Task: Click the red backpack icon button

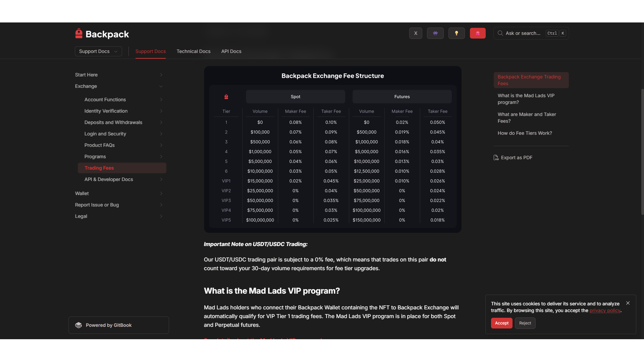Action: [x=478, y=33]
